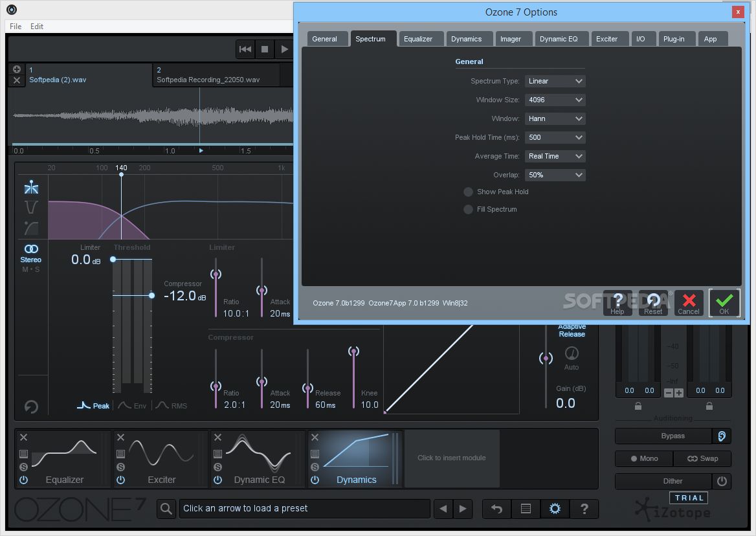Open the Average Time dropdown
Viewport: 756px width, 536px height.
coord(555,156)
